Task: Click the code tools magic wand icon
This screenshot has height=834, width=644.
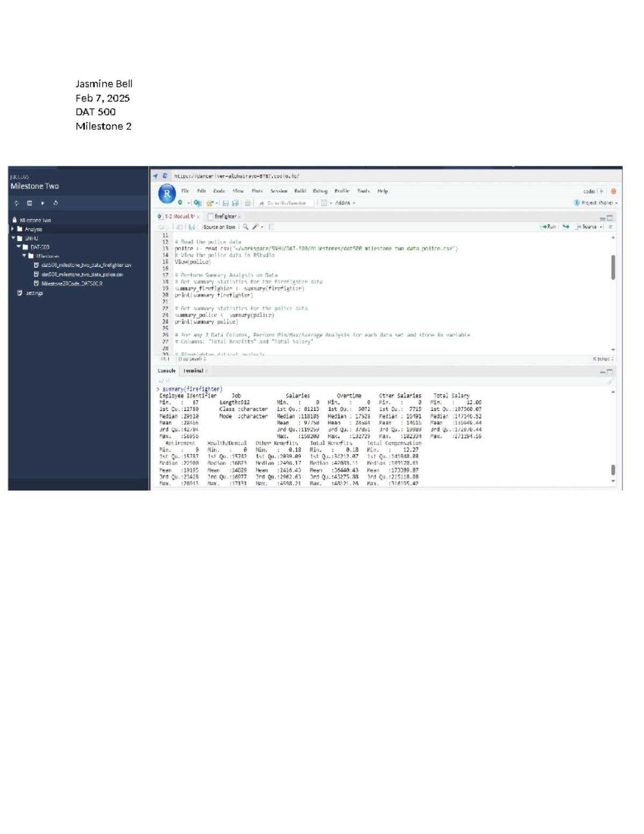Action: 255,227
